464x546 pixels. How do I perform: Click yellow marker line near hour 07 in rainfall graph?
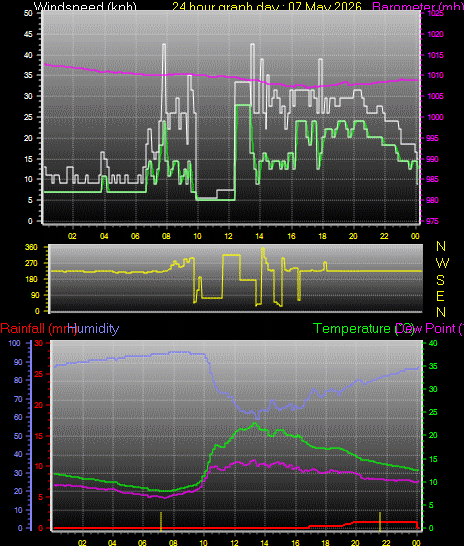click(x=161, y=521)
